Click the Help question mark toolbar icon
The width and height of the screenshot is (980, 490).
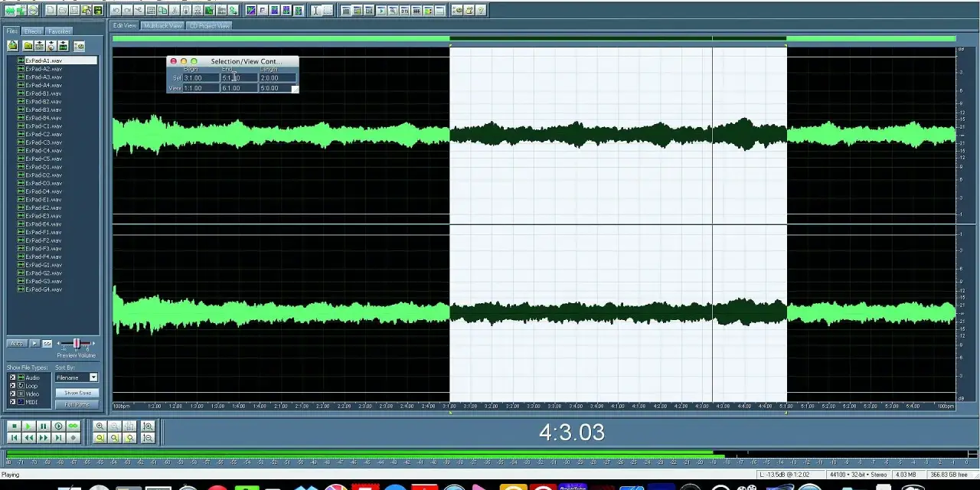481,11
